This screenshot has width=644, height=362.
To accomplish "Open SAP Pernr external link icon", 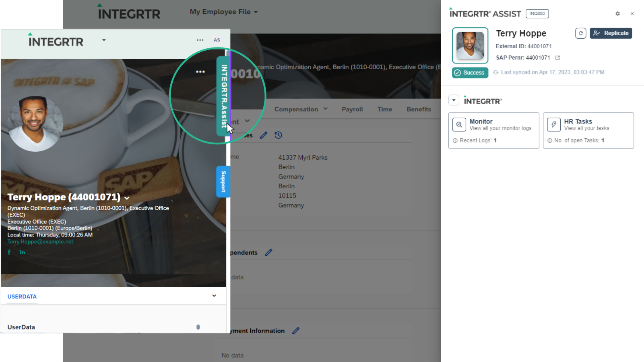I will click(557, 58).
